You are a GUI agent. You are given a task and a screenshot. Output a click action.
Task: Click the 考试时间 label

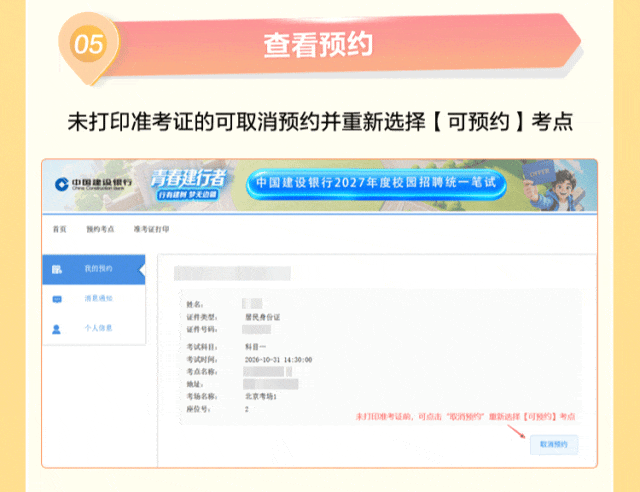202,360
